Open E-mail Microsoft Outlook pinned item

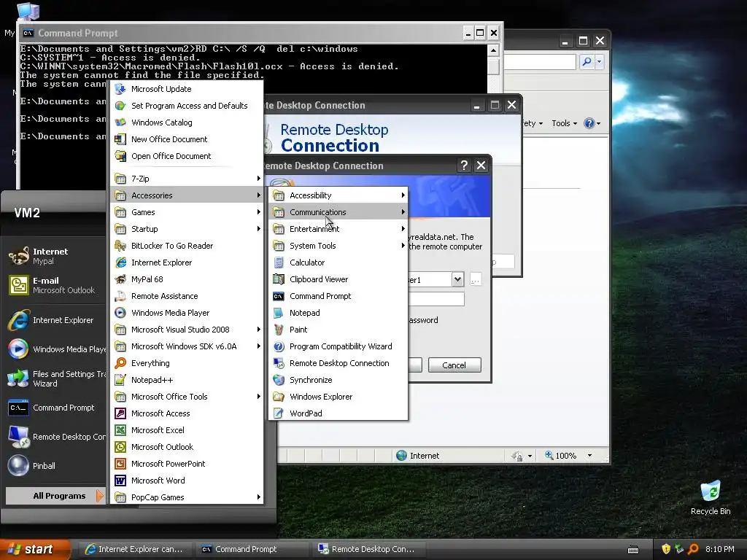coord(55,285)
